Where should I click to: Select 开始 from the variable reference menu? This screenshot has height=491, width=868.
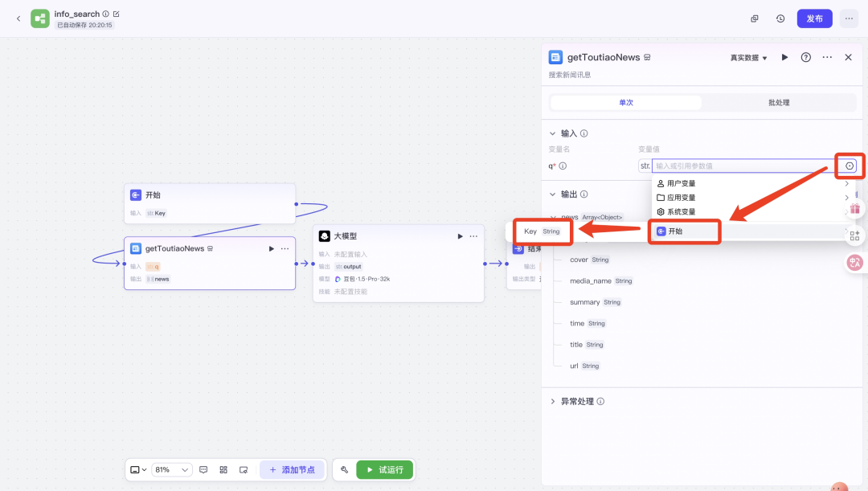coord(684,232)
